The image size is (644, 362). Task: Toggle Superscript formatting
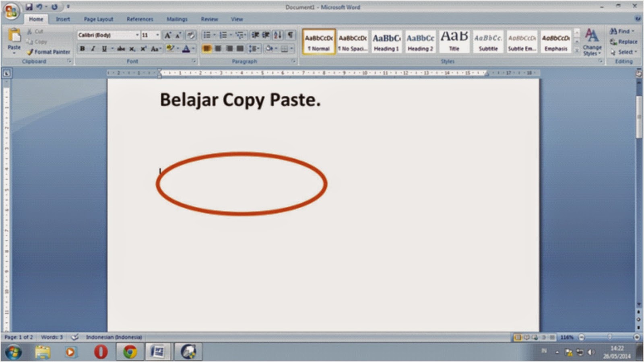point(142,48)
